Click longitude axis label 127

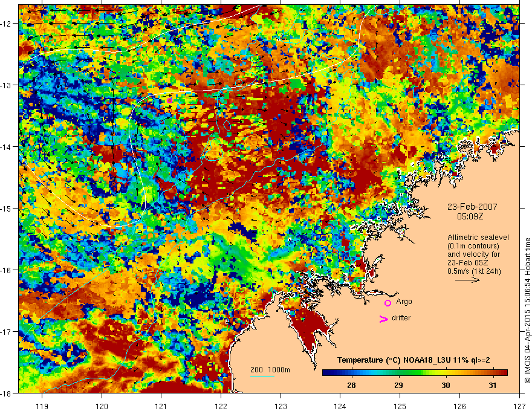coord(519,406)
